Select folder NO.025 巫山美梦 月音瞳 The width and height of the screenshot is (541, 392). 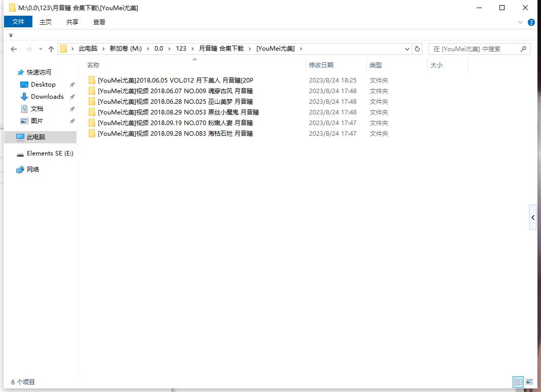(x=175, y=102)
